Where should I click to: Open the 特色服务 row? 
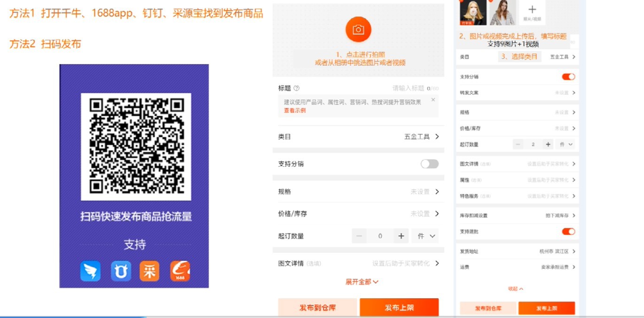click(x=517, y=196)
